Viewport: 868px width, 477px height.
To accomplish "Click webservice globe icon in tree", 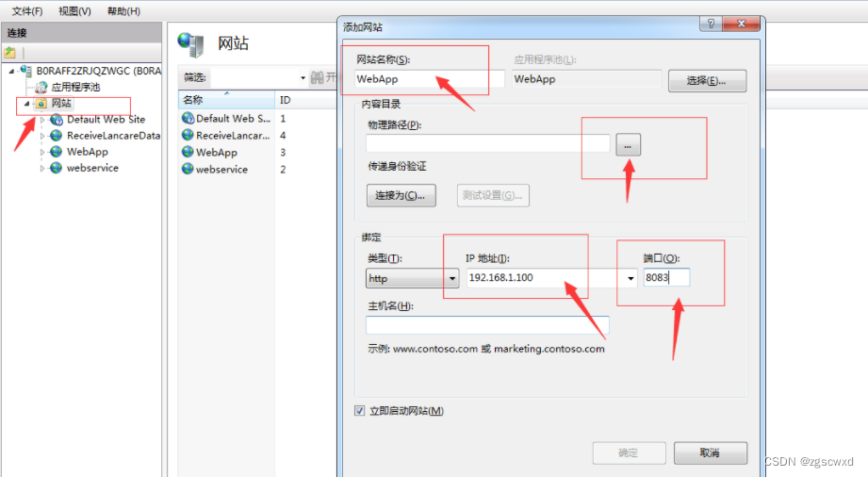I will 56,168.
